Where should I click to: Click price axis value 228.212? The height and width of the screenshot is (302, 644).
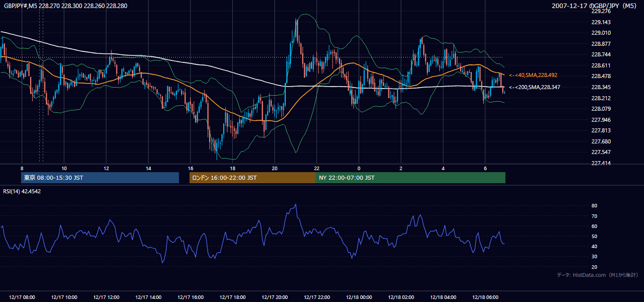point(601,98)
